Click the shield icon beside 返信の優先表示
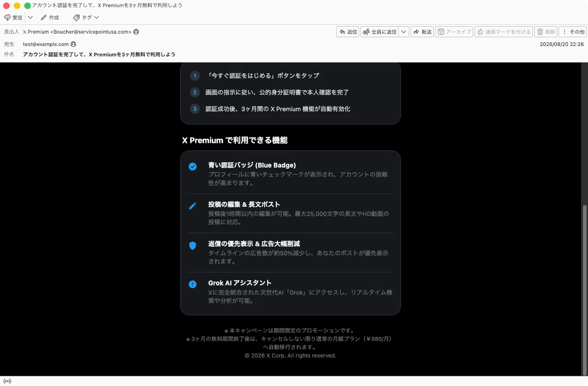The width and height of the screenshot is (588, 386). pyautogui.click(x=192, y=245)
